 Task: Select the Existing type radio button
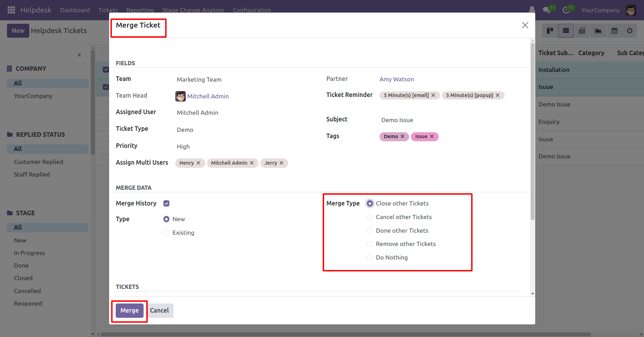click(x=167, y=233)
